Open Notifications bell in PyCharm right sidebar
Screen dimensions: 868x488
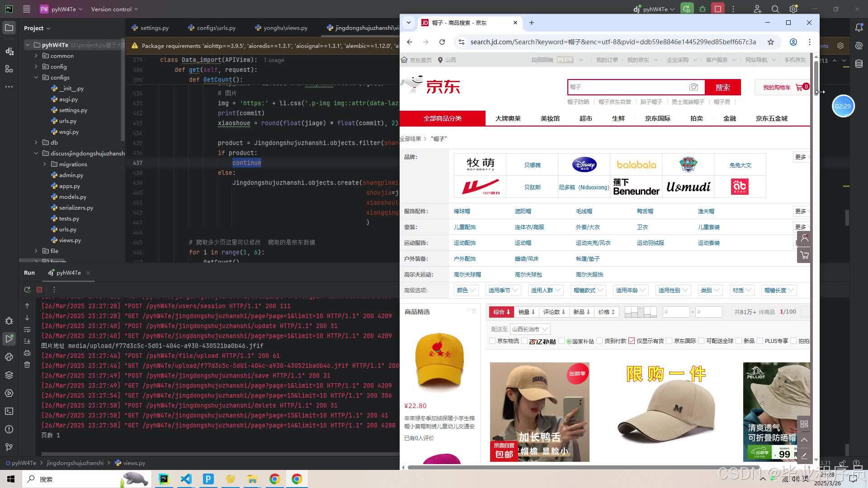(x=859, y=28)
